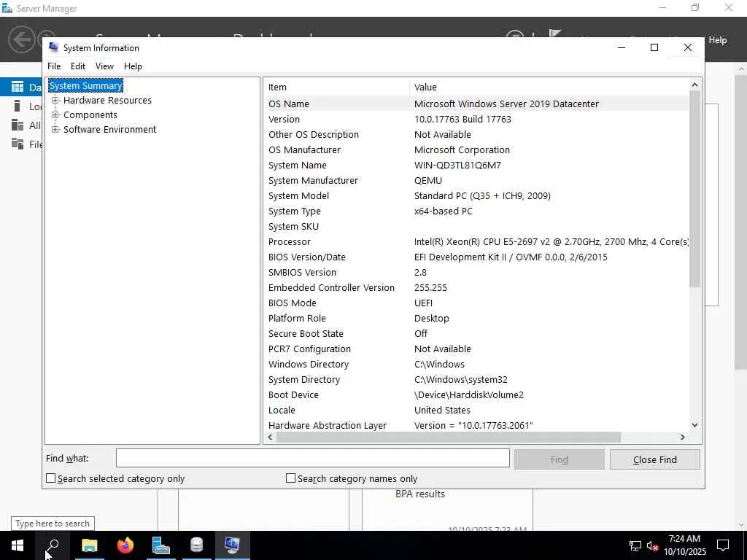Open the Edit menu
This screenshot has width=747, height=560.
[77, 66]
